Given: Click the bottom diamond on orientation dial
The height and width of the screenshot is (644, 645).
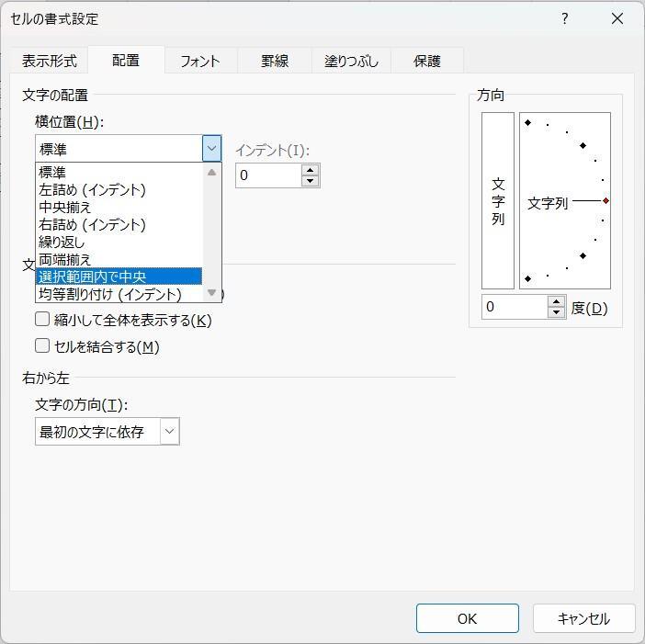Looking at the screenshot, I should (528, 279).
